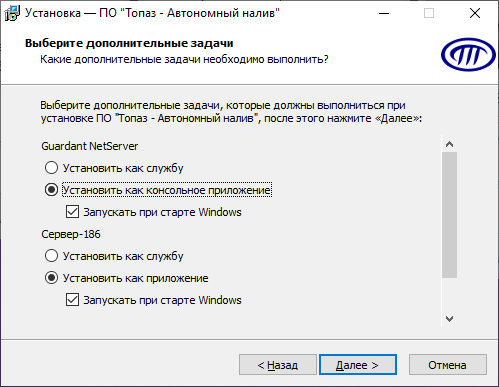
Task: Click the task list scrollbar up arrow
Action: [x=449, y=144]
